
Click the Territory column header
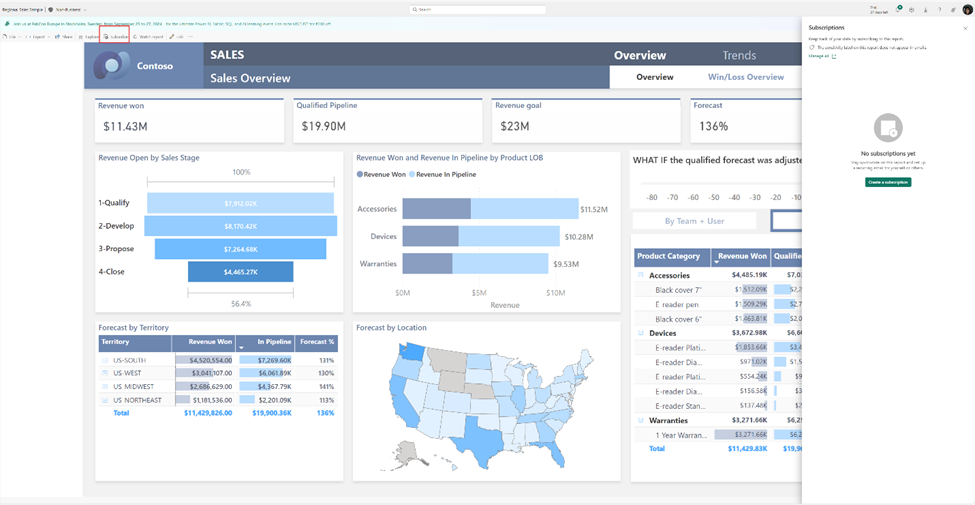pyautogui.click(x=135, y=341)
